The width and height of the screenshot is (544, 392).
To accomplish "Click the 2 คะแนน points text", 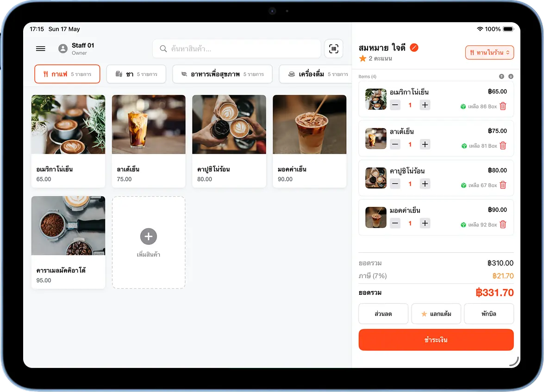I will pyautogui.click(x=380, y=58).
